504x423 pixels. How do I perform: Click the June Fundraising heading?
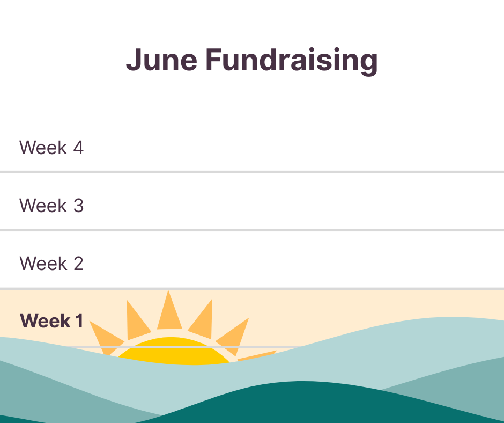[251, 61]
